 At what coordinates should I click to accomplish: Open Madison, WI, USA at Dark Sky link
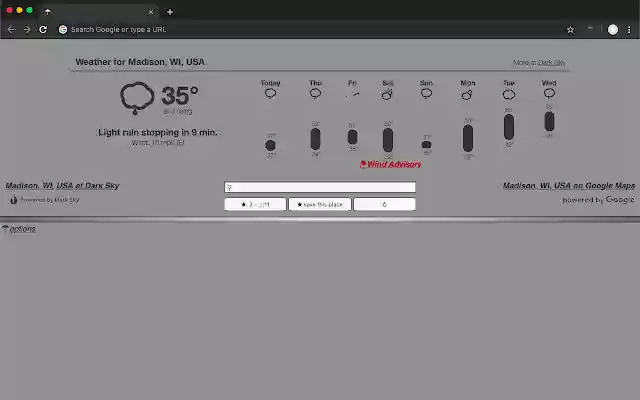point(62,185)
